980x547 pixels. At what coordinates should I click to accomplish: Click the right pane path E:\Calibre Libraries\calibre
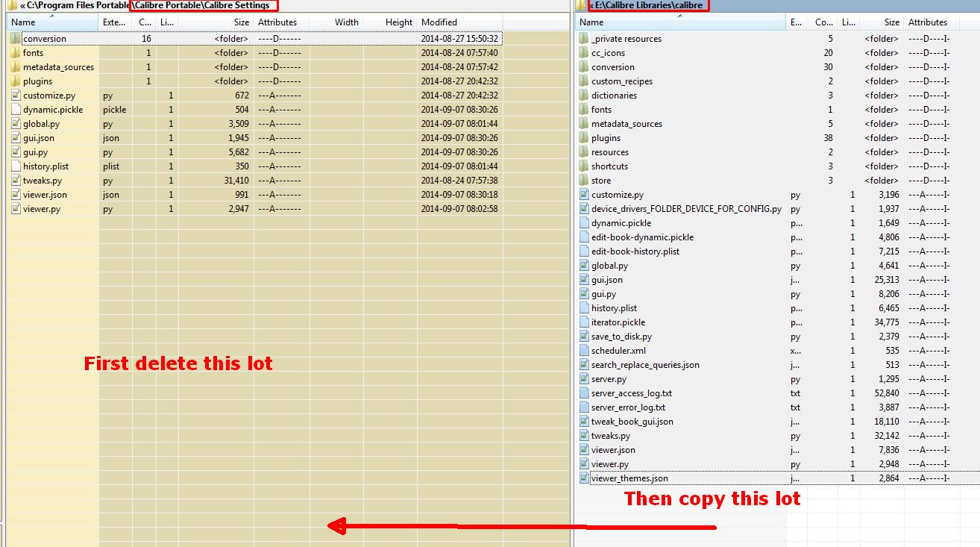tap(648, 5)
